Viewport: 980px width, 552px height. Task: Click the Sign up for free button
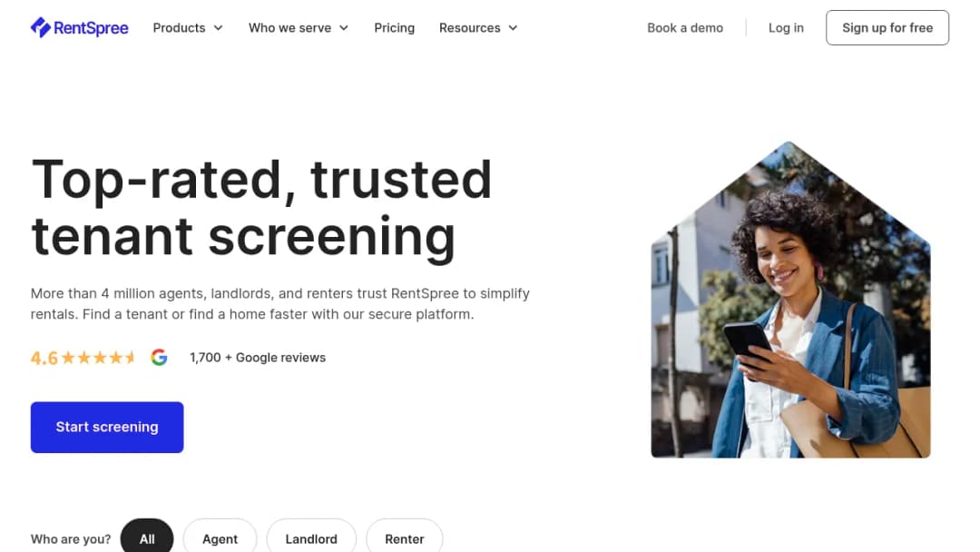coord(887,27)
